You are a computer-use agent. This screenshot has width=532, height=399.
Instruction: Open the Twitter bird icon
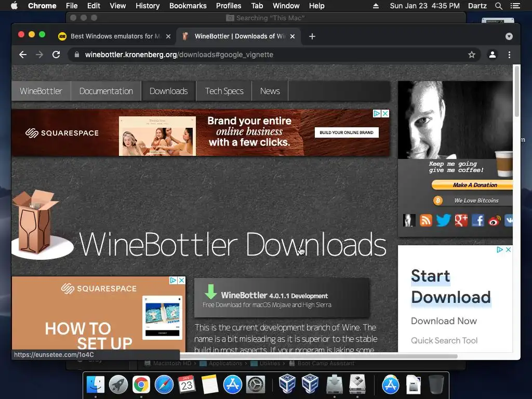point(444,220)
